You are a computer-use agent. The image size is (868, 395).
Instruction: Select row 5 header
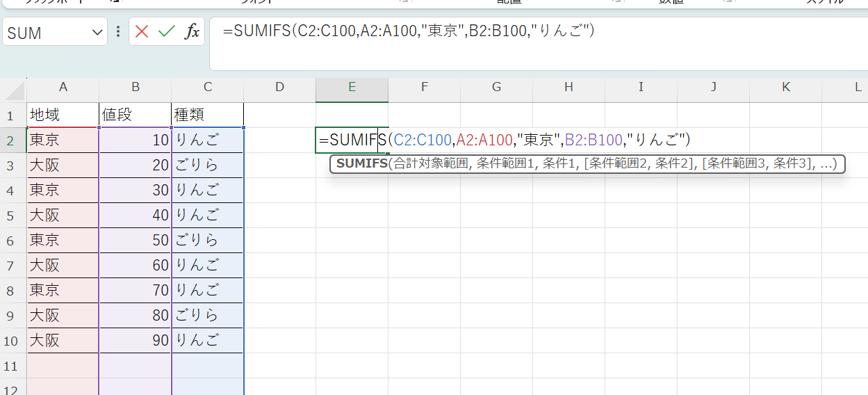(10, 216)
